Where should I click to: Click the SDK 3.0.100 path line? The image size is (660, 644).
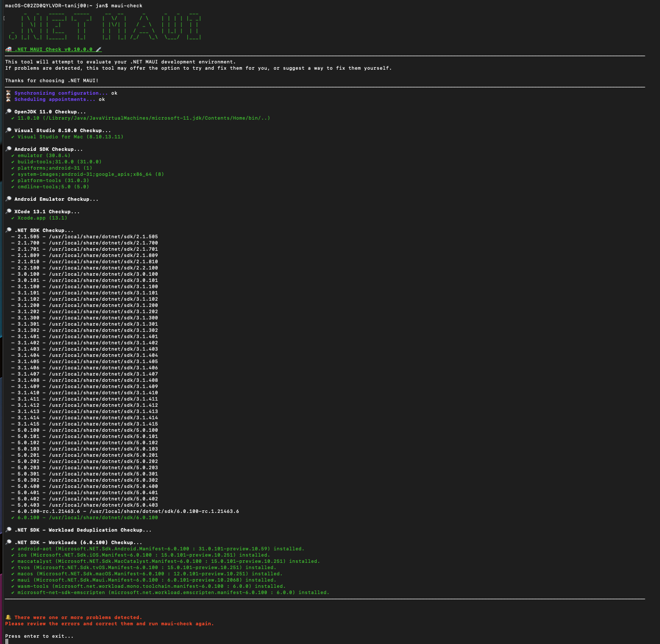(x=85, y=274)
